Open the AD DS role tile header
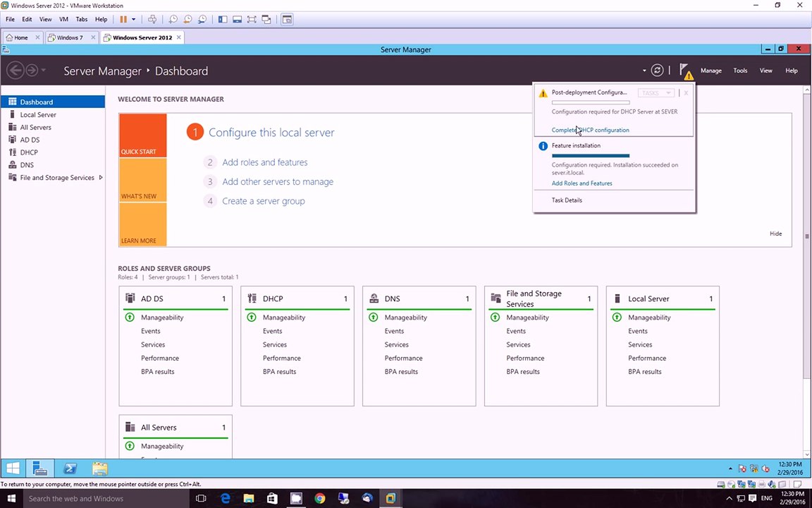This screenshot has height=508, width=812. [x=176, y=298]
